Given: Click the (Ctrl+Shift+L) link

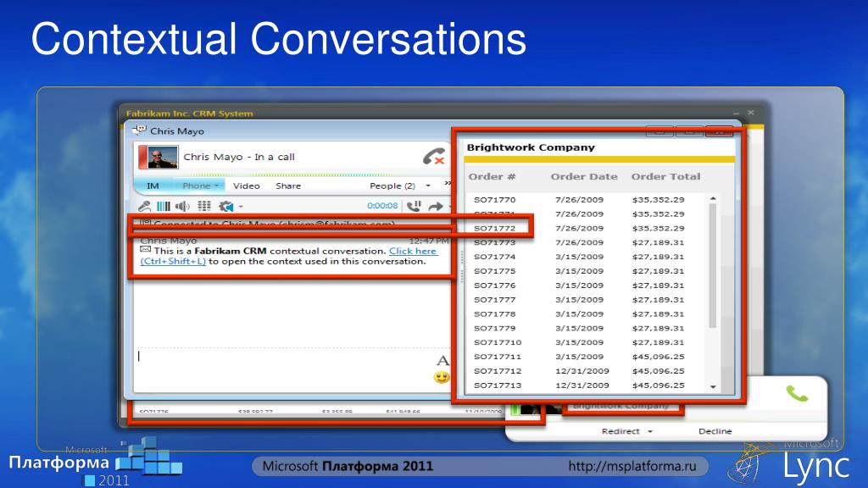Looking at the screenshot, I should click(x=173, y=261).
